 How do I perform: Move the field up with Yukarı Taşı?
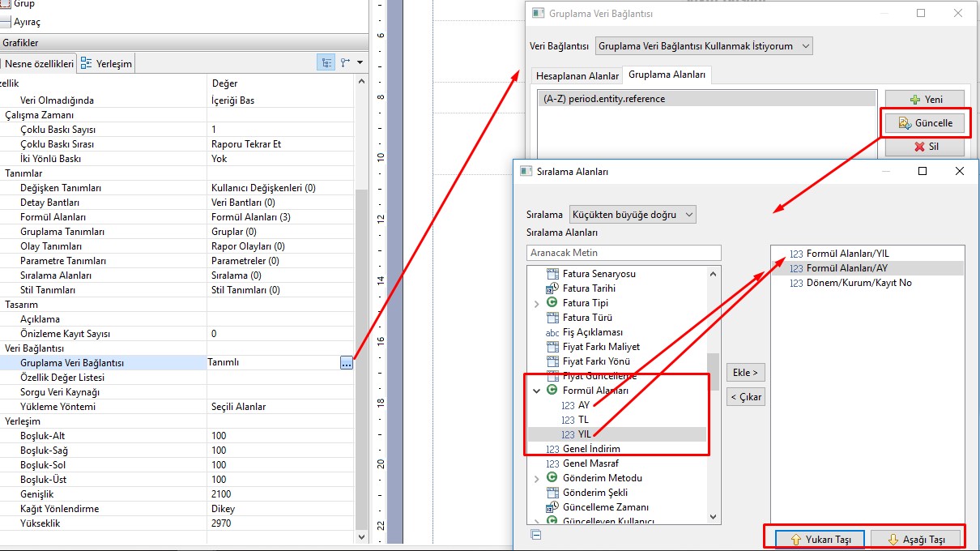click(x=820, y=540)
